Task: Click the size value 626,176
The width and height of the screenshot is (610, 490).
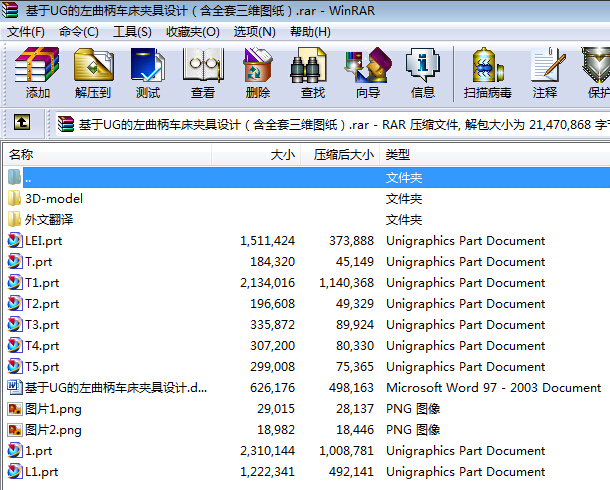Action: coord(272,388)
